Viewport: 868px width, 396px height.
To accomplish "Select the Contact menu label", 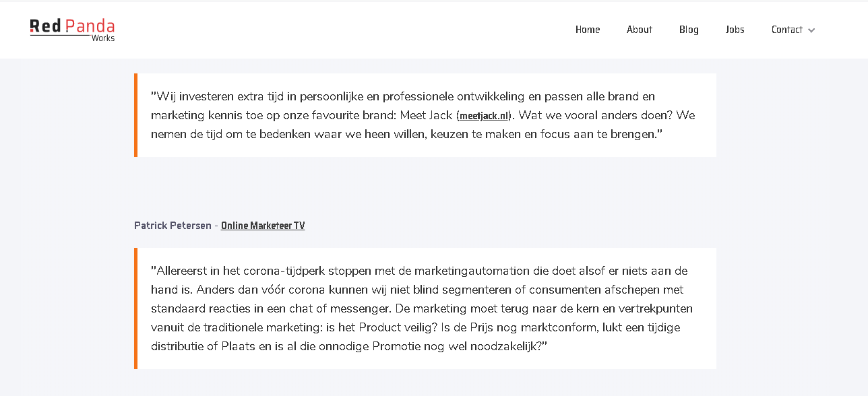I will click(786, 30).
